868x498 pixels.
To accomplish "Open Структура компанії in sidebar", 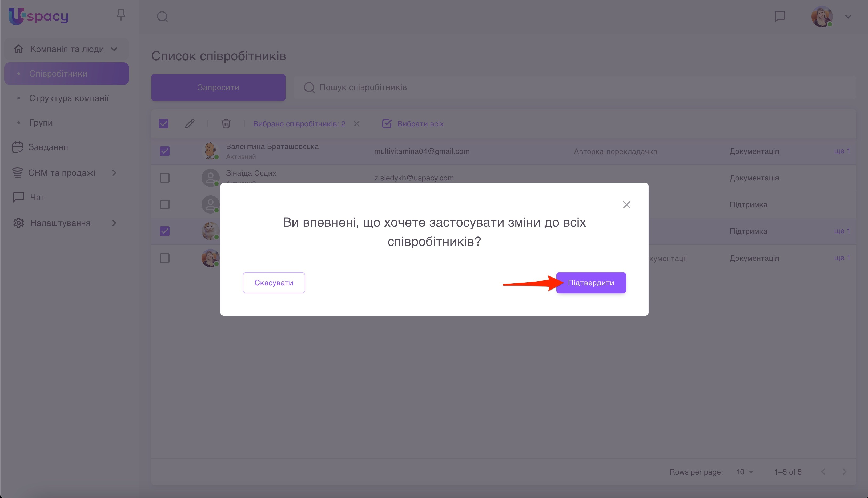I will point(69,98).
